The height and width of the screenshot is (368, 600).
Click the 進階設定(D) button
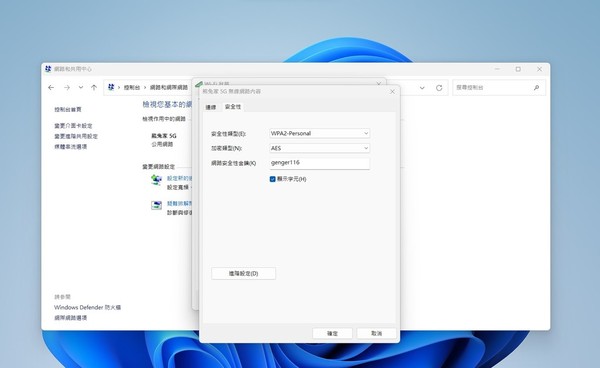click(243, 274)
